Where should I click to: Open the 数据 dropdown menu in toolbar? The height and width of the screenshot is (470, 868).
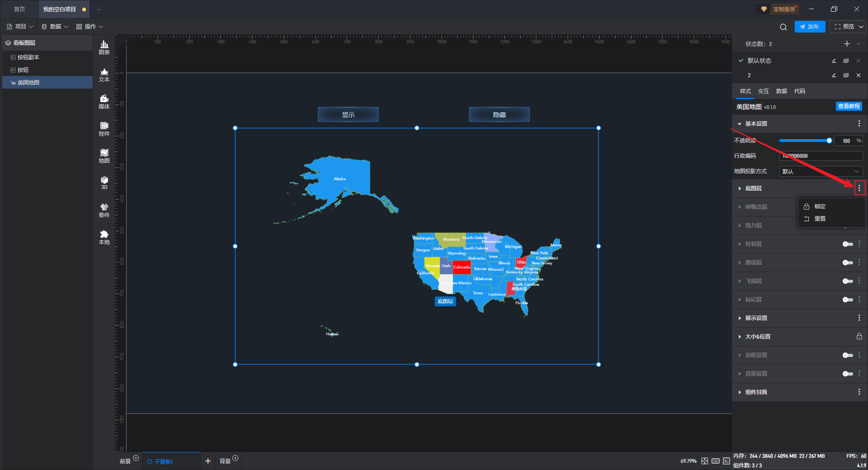[x=55, y=27]
